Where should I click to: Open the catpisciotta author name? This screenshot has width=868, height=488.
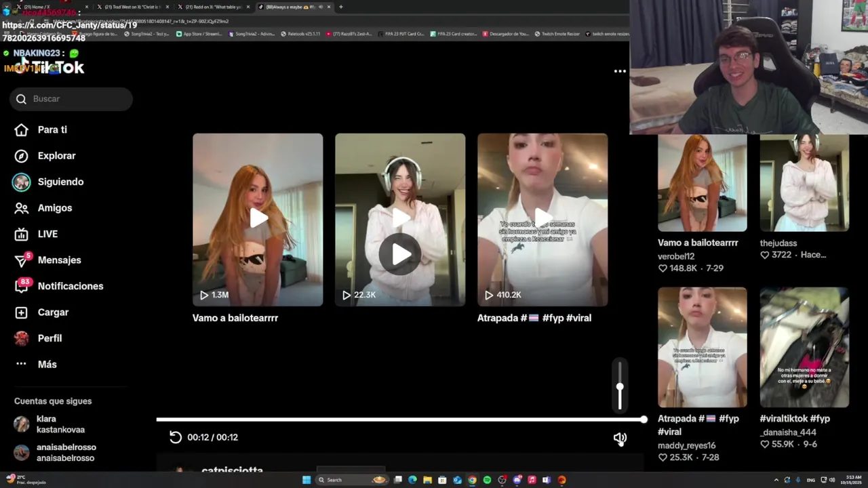(232, 470)
